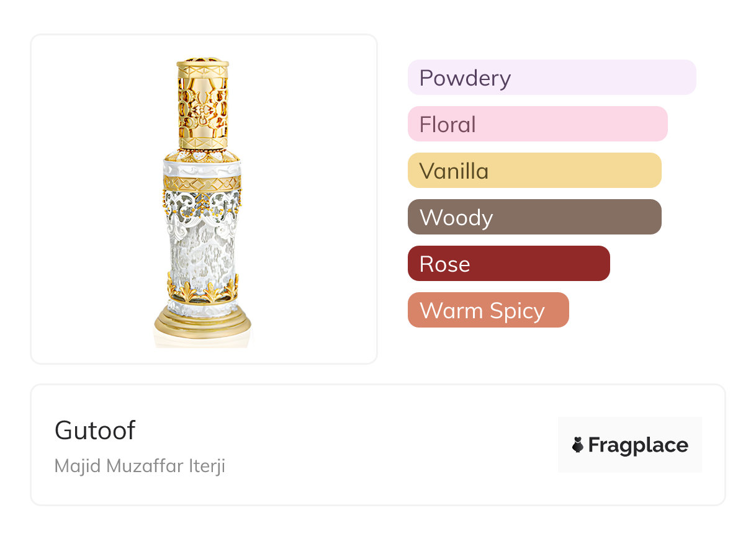Screen dimensions: 756x536
Task: Click the Majid Muzaffar Iterji brand name
Action: point(140,466)
